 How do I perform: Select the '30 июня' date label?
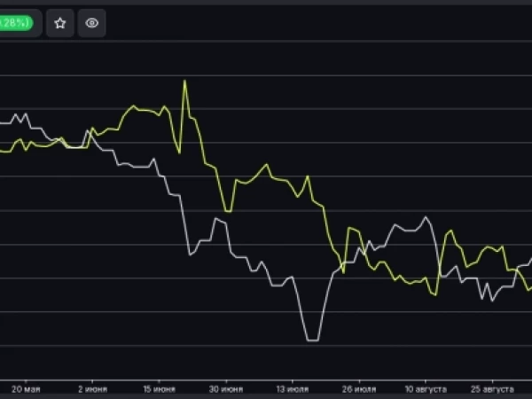pyautogui.click(x=226, y=389)
